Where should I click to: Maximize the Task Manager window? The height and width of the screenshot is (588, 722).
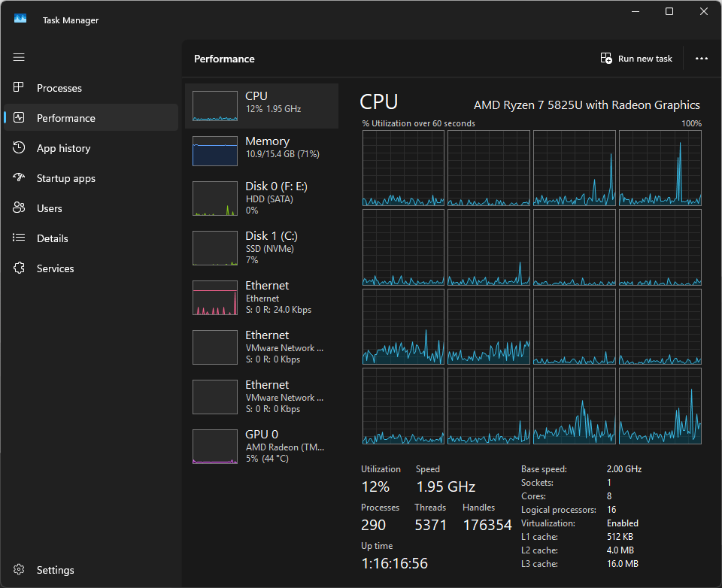[669, 11]
